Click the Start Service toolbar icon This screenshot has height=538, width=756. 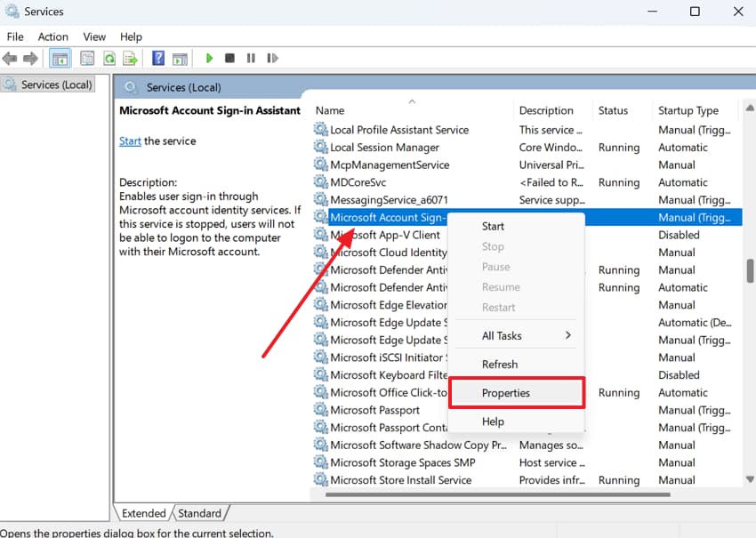point(208,58)
